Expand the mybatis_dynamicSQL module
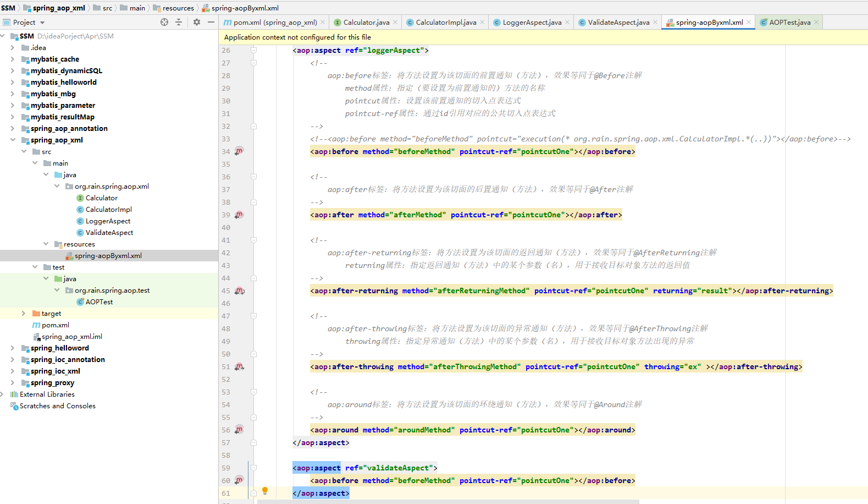868x504 pixels. (x=13, y=71)
